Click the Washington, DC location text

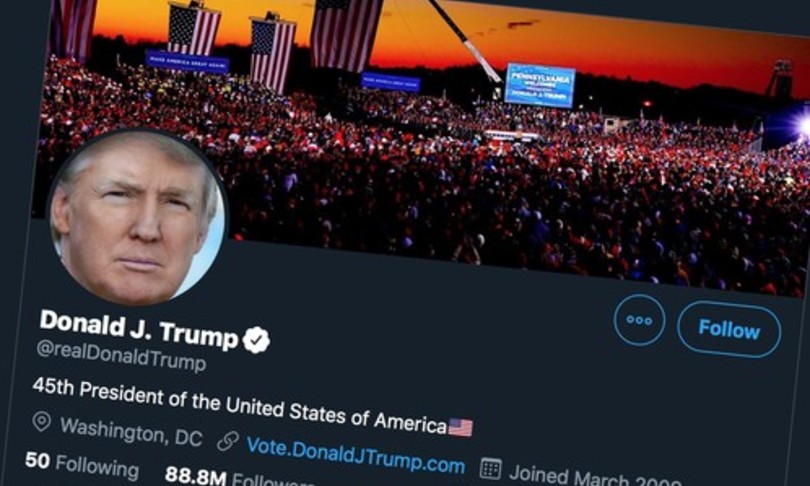(x=131, y=432)
